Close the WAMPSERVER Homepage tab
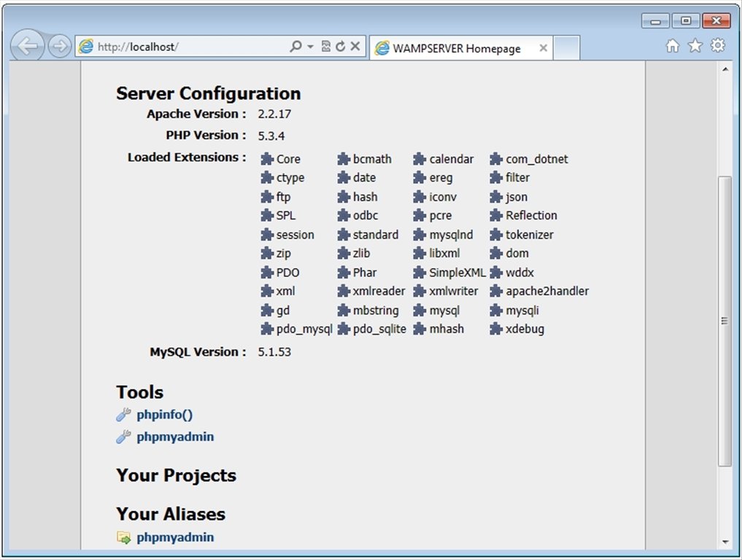This screenshot has height=560, width=742. 544,48
